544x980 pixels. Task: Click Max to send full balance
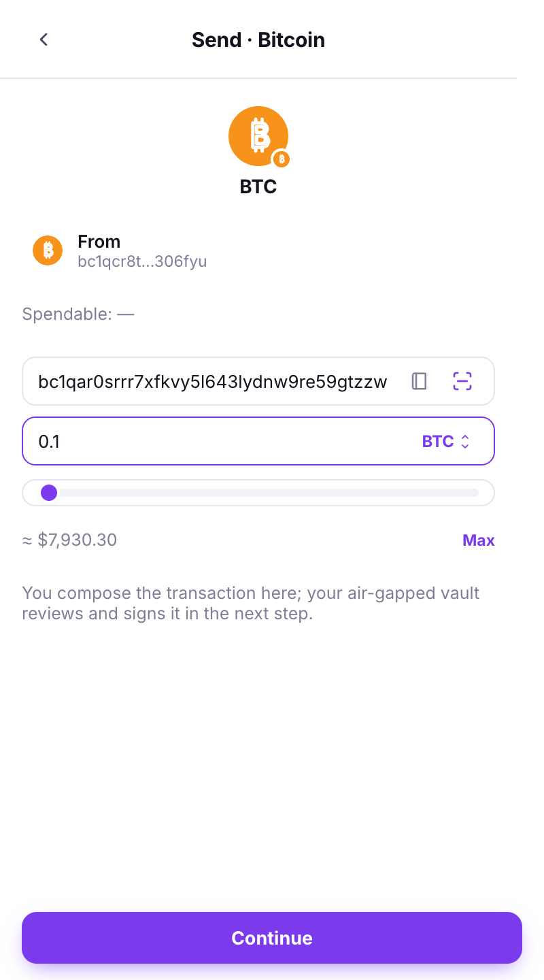[x=479, y=540]
